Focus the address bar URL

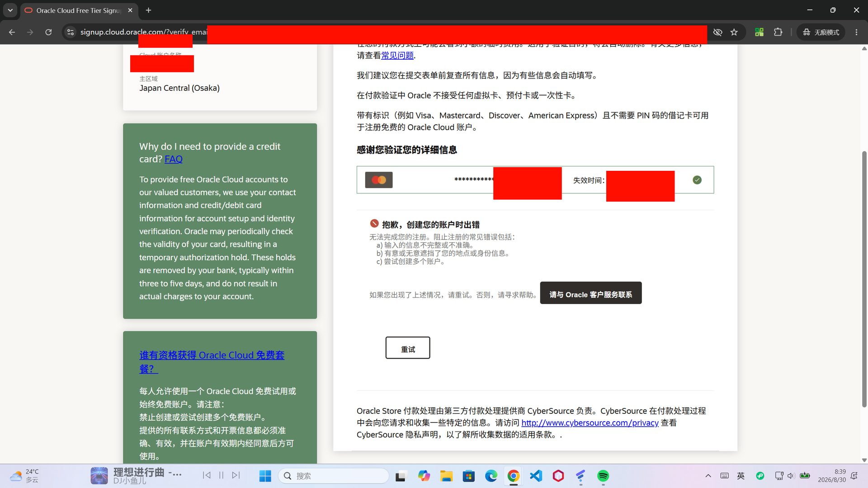(x=144, y=32)
